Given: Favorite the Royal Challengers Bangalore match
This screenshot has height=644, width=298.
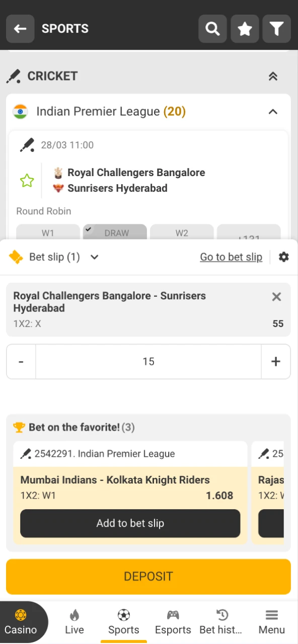Looking at the screenshot, I should [x=27, y=180].
